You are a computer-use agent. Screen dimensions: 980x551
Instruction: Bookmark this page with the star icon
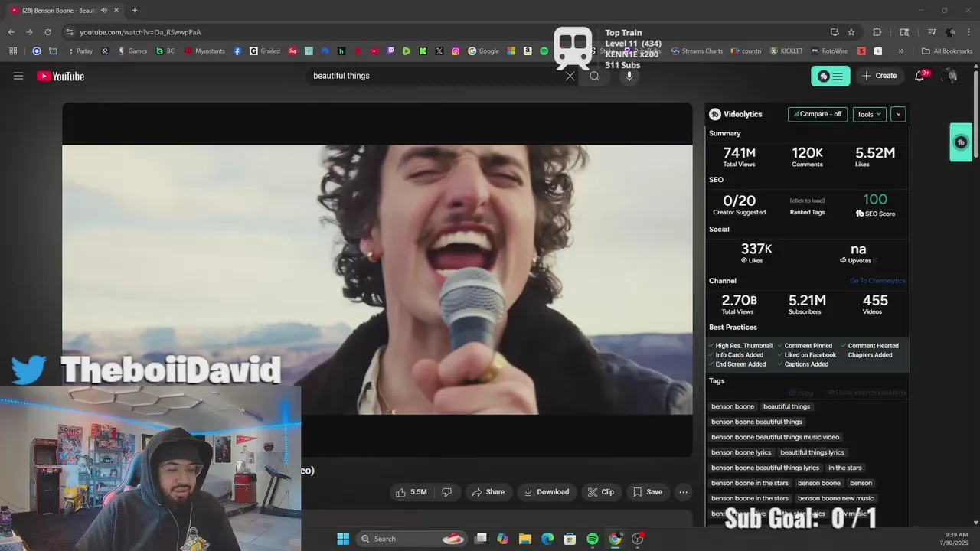(851, 32)
